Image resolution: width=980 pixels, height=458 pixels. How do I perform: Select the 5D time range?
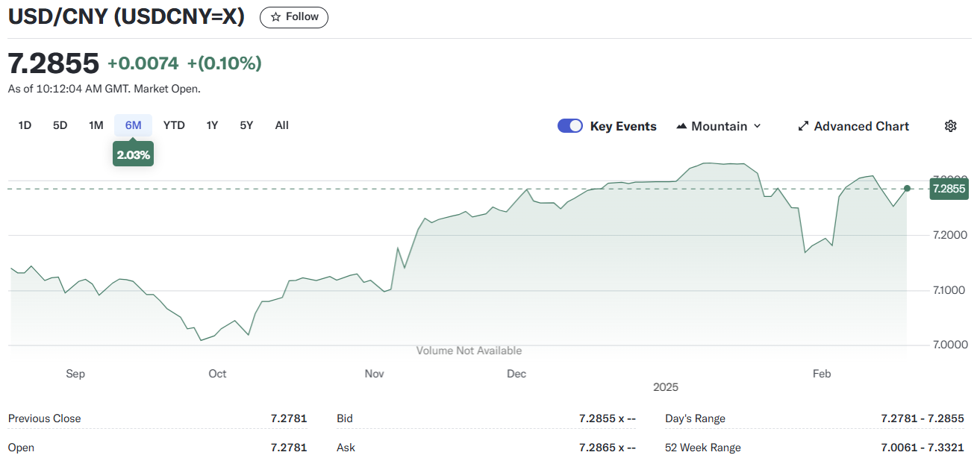[x=60, y=125]
